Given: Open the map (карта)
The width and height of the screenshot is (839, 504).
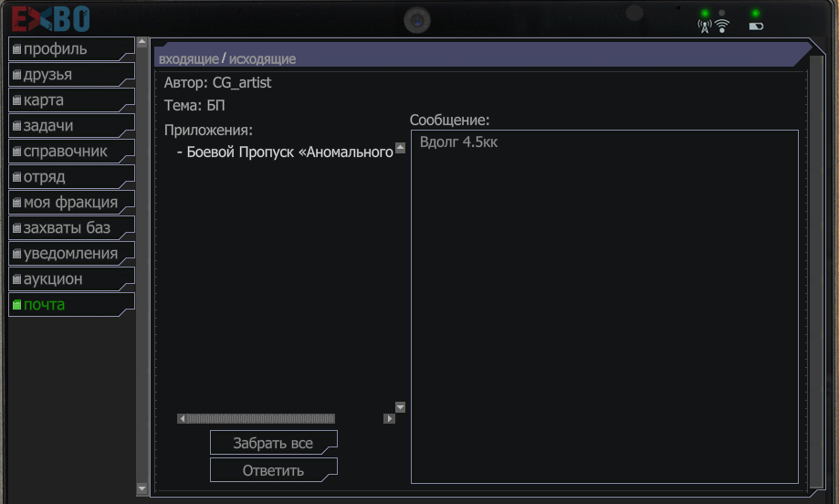Looking at the screenshot, I should [x=70, y=100].
